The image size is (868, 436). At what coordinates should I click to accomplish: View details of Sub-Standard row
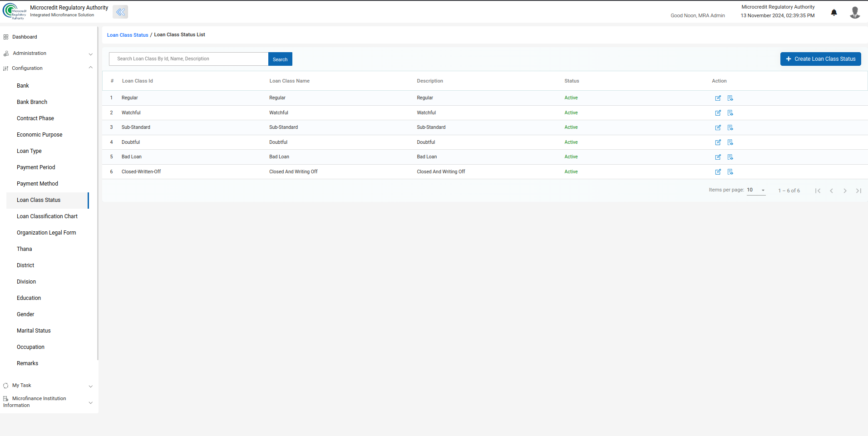coord(730,127)
